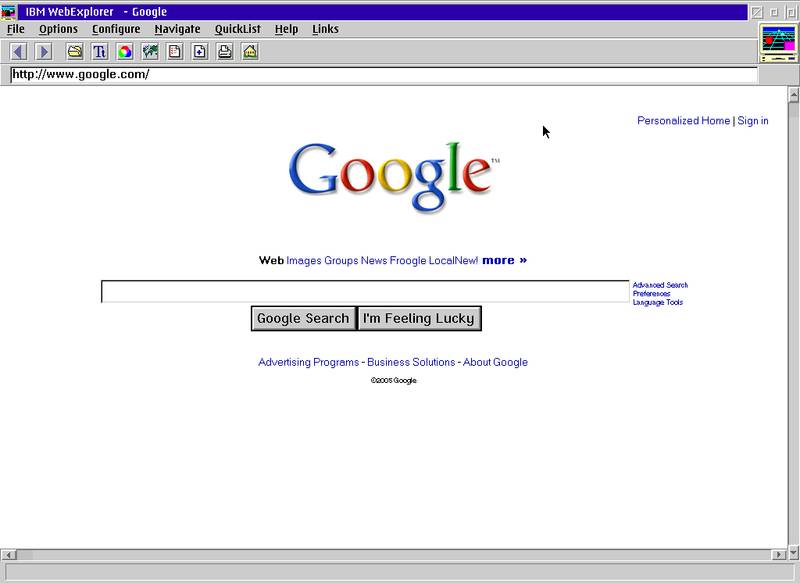Open the Froogle link
800x583 pixels.
[407, 261]
